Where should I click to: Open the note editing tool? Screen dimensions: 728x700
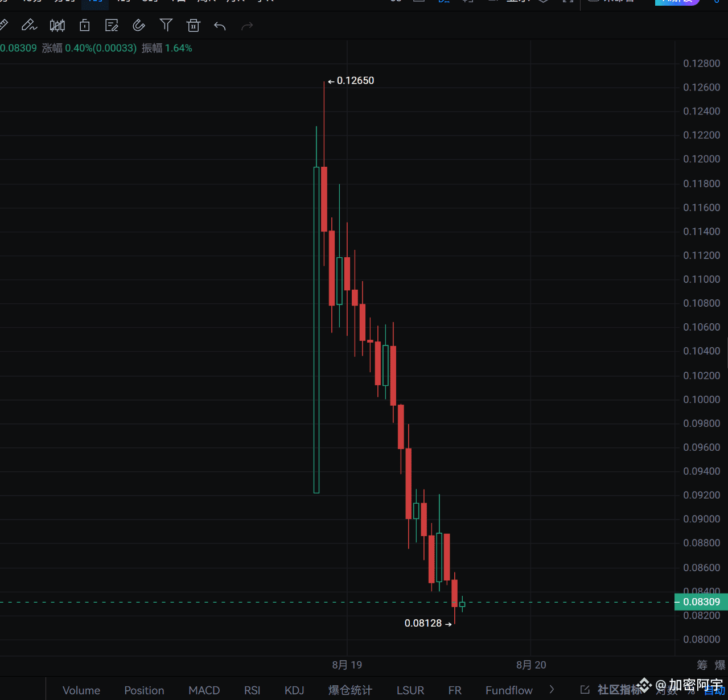pos(112,25)
